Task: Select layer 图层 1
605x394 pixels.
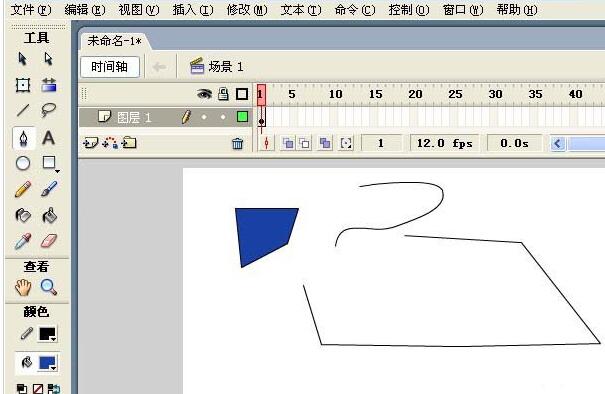Action: pyautogui.click(x=134, y=117)
